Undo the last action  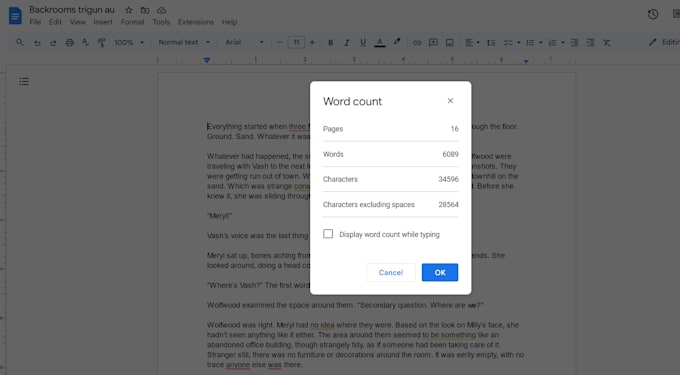point(37,42)
